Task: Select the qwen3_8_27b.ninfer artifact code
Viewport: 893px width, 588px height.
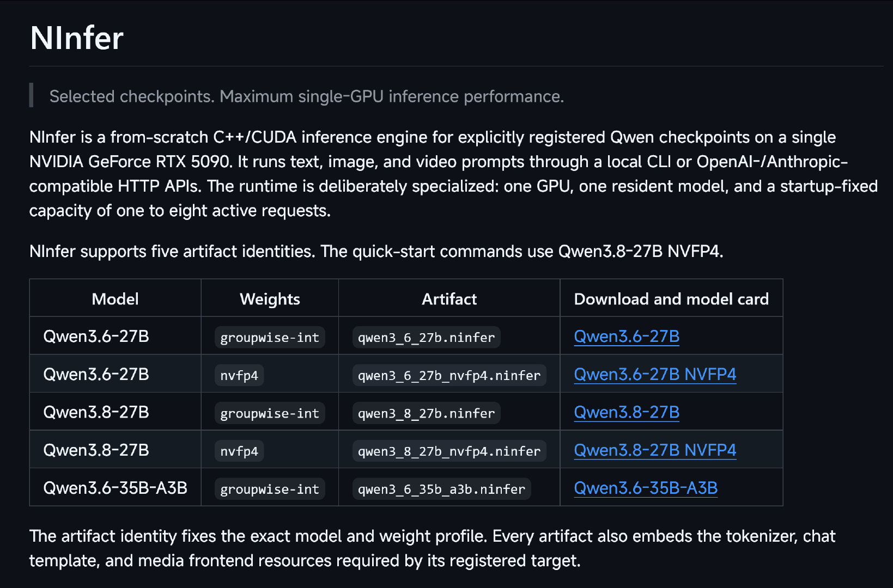Action: pos(426,413)
